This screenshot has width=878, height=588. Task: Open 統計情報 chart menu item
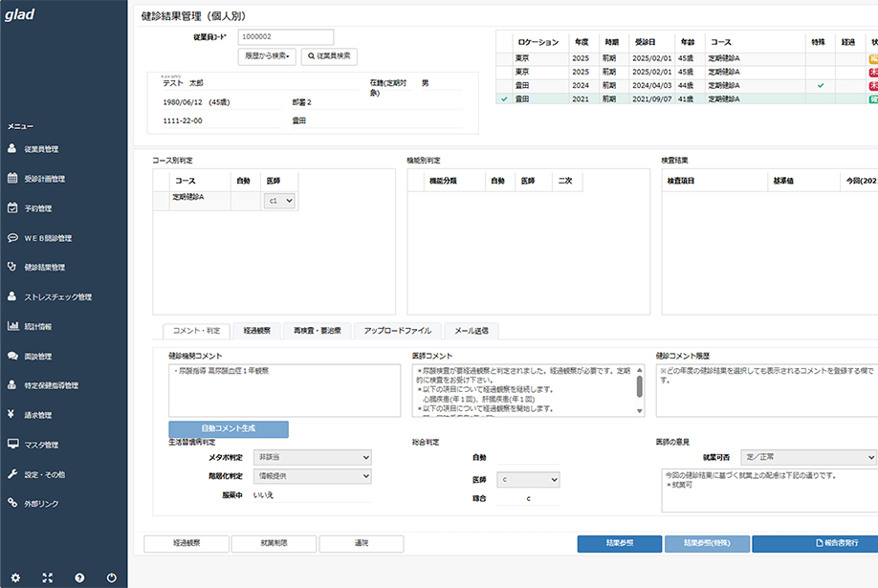click(x=38, y=326)
